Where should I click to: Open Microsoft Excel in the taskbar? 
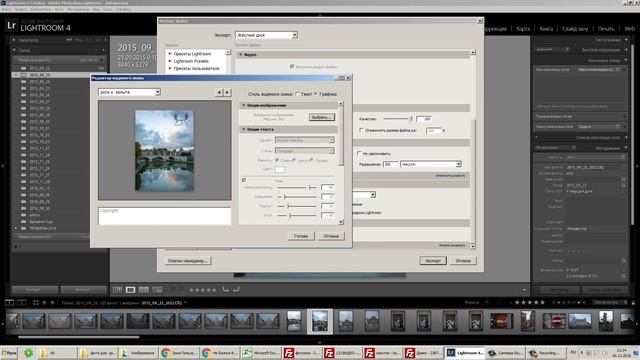coord(260,353)
